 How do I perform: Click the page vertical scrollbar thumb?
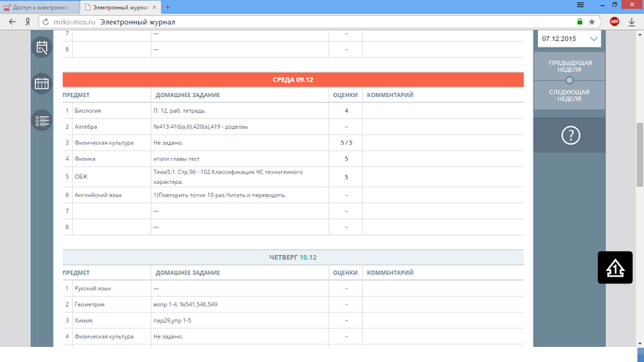tap(640, 155)
